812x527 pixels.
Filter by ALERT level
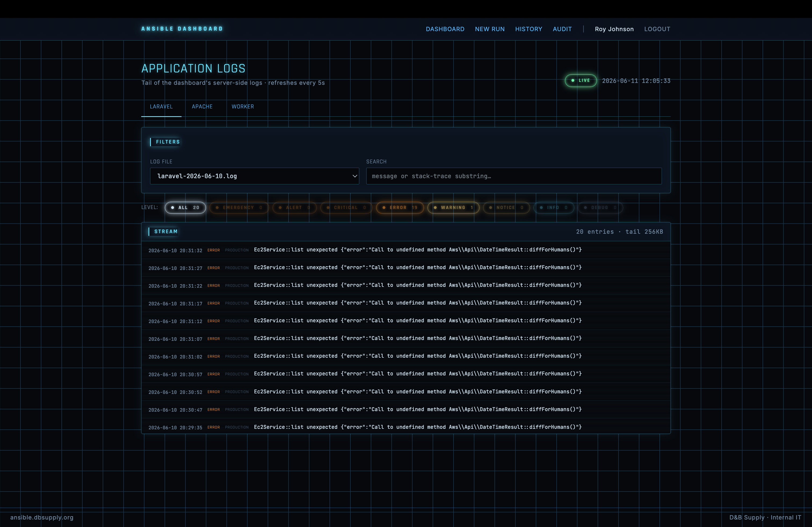[295, 208]
